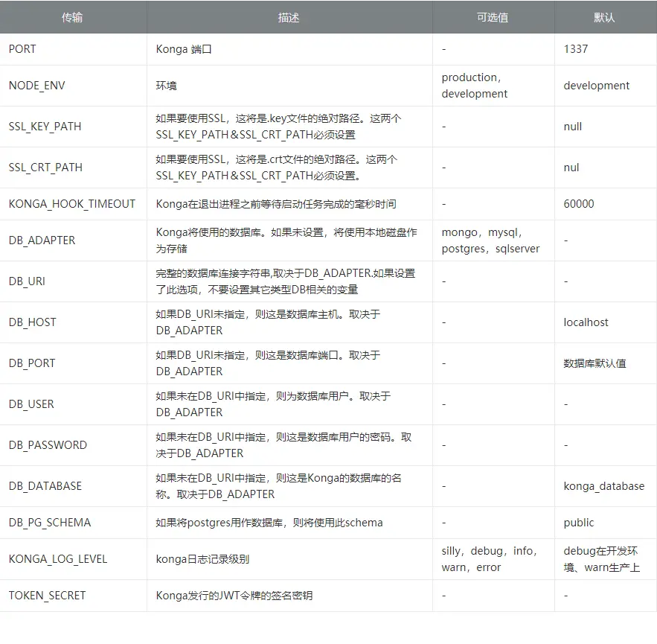Click the KONGA_LOG_LEVEL variable name
This screenshot has width=657, height=644.
[x=58, y=559]
